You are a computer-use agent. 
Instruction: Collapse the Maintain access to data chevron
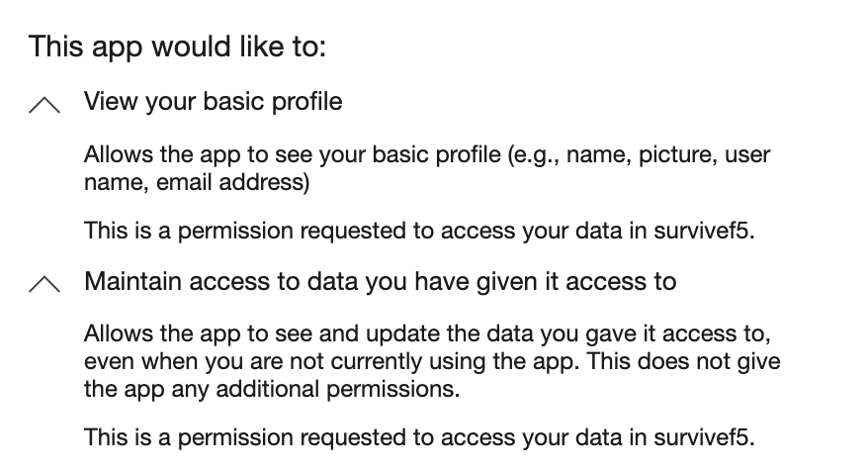[44, 284]
